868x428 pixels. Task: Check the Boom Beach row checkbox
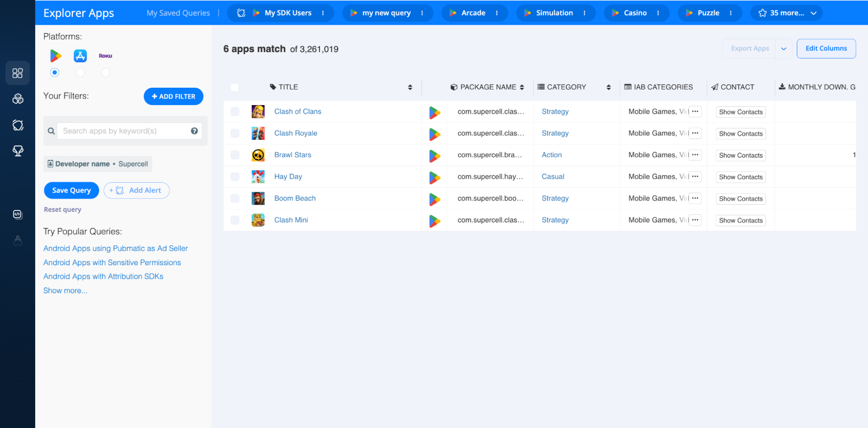point(235,198)
